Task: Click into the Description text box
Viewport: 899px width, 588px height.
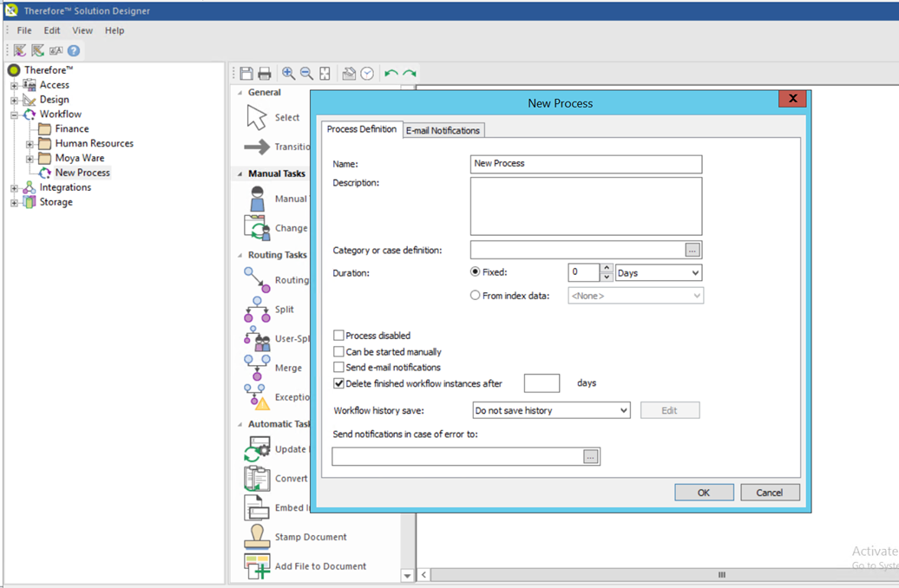Action: 586,206
